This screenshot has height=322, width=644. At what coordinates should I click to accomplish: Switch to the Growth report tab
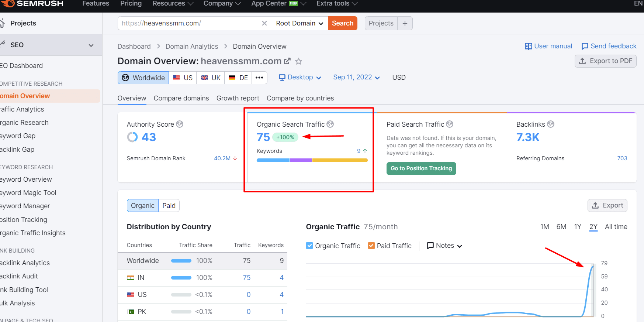pos(238,98)
